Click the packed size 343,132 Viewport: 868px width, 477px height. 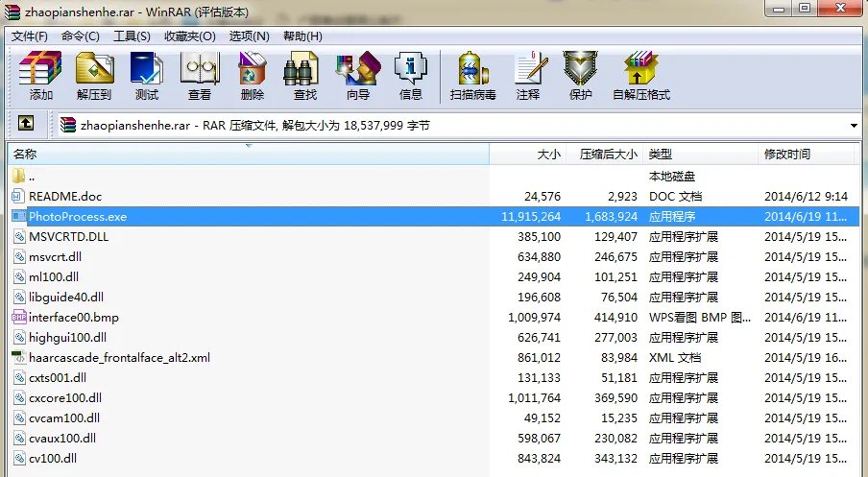coord(616,458)
